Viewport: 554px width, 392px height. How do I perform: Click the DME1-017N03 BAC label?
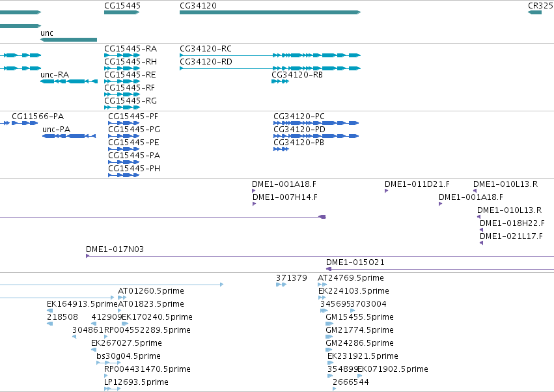coord(115,249)
